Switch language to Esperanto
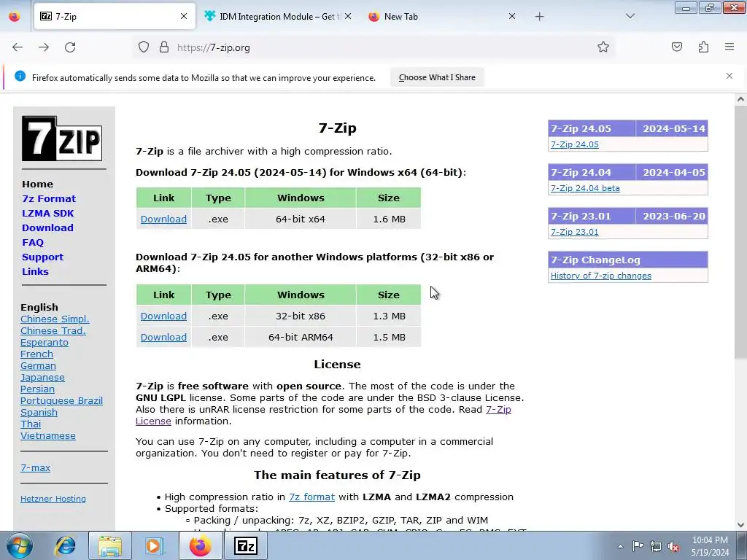Image resolution: width=747 pixels, height=560 pixels. [x=44, y=343]
